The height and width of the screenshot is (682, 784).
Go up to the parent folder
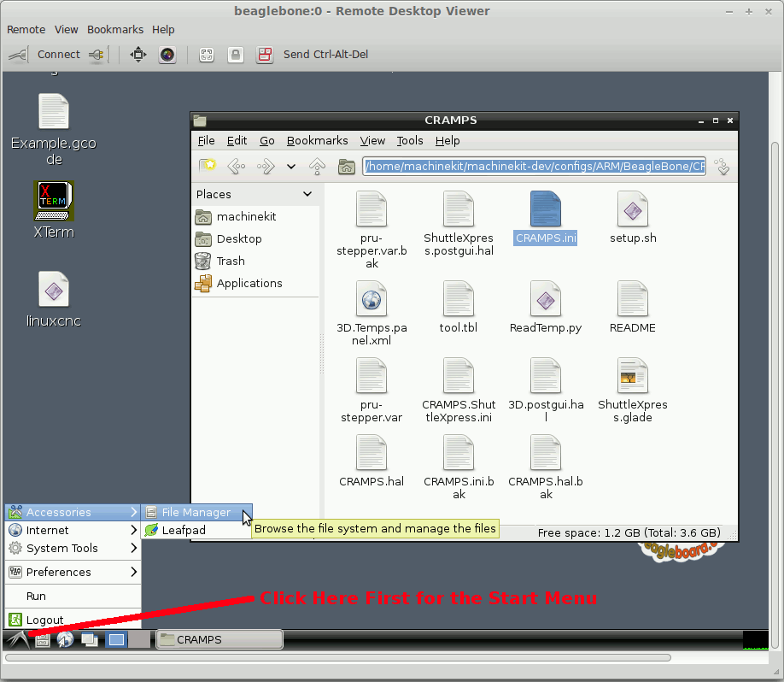pos(317,166)
